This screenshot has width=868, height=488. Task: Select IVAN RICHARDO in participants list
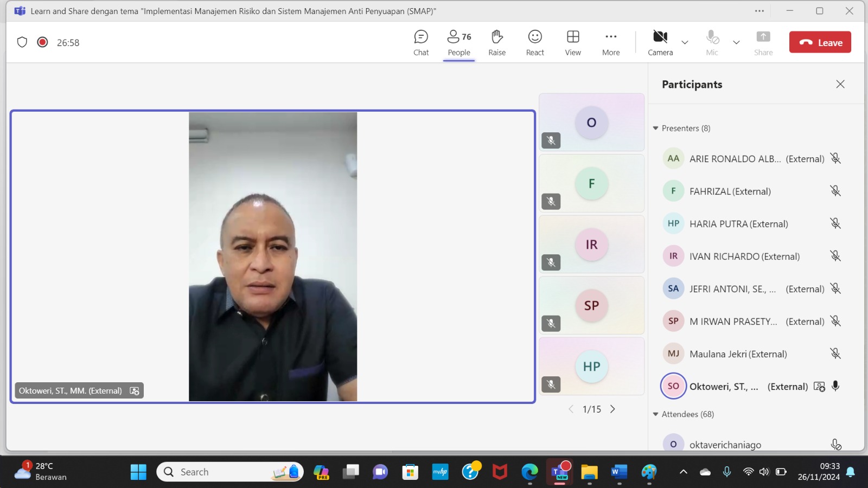tap(744, 256)
